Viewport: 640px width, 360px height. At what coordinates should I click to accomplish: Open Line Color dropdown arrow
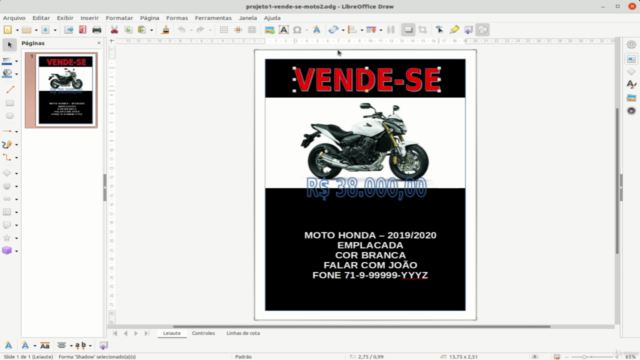pyautogui.click(x=17, y=61)
